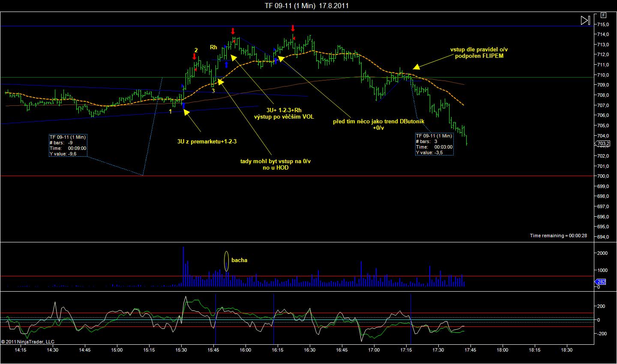Click the 14:15 time axis label
This screenshot has width=617, height=364.
(21, 349)
